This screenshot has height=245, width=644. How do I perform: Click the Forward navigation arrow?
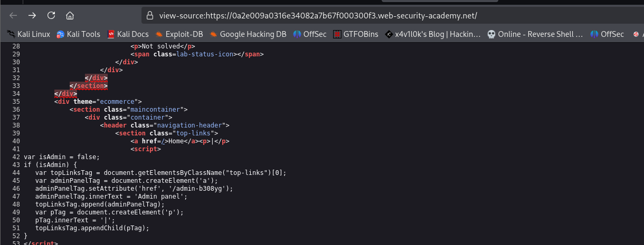pos(32,15)
